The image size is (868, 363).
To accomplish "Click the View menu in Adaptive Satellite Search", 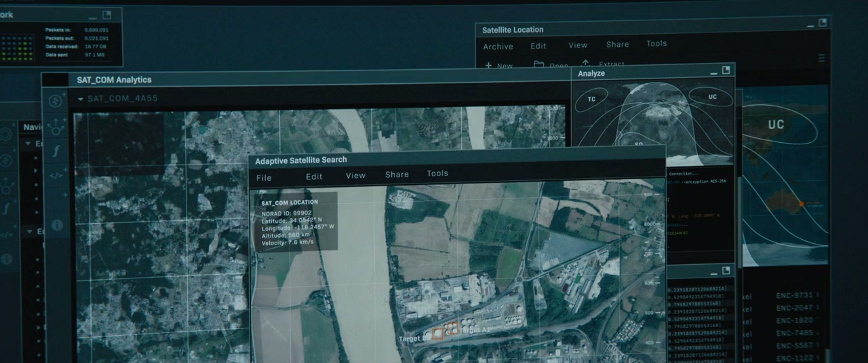I will click(355, 175).
